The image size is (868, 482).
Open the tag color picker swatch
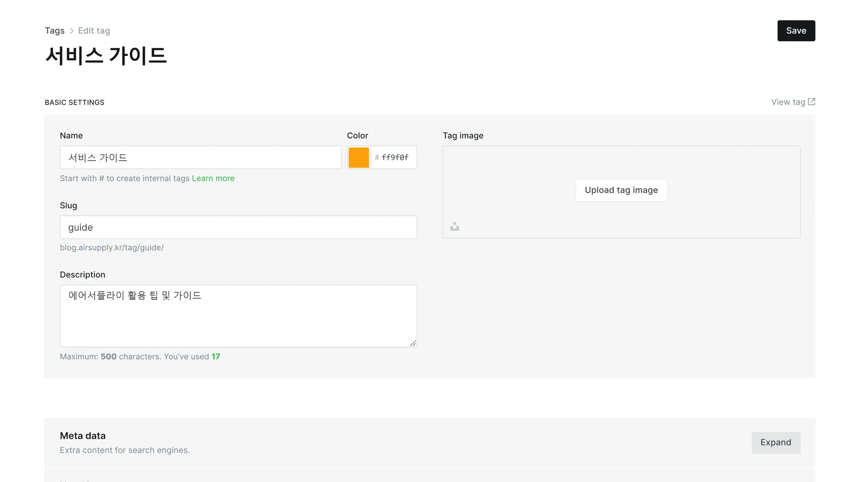[359, 157]
